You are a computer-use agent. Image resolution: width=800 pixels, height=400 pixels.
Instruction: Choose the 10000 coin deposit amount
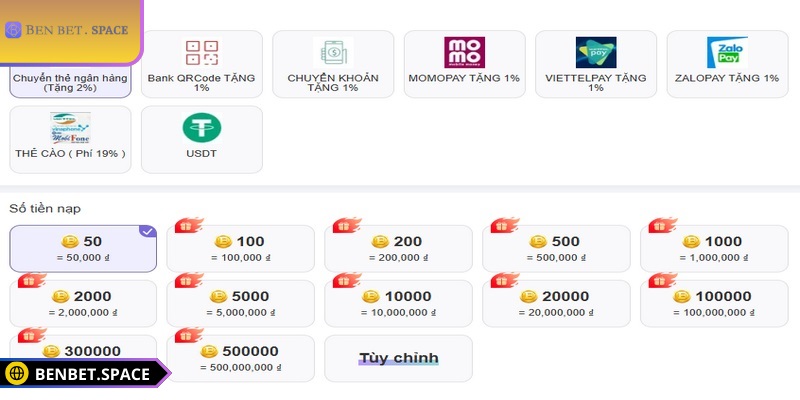click(x=397, y=303)
